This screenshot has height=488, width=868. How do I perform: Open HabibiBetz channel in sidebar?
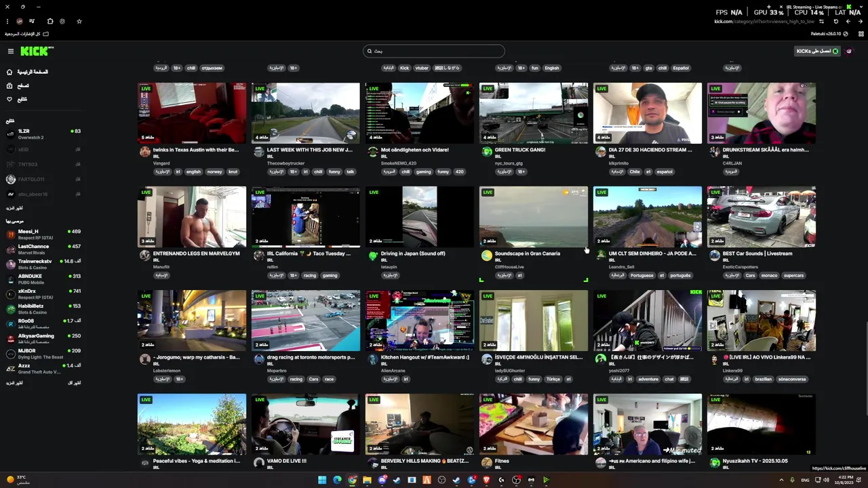click(x=43, y=308)
